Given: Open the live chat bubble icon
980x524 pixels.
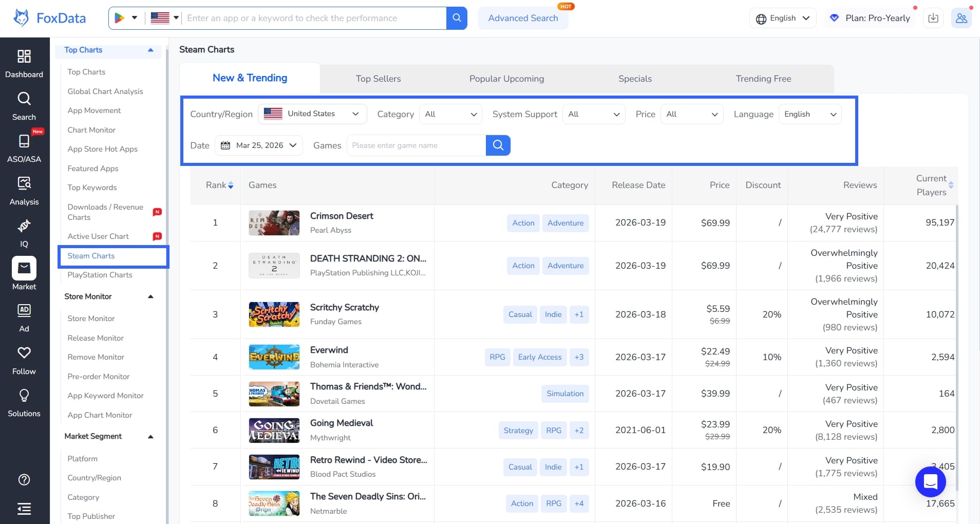Looking at the screenshot, I should (x=930, y=482).
